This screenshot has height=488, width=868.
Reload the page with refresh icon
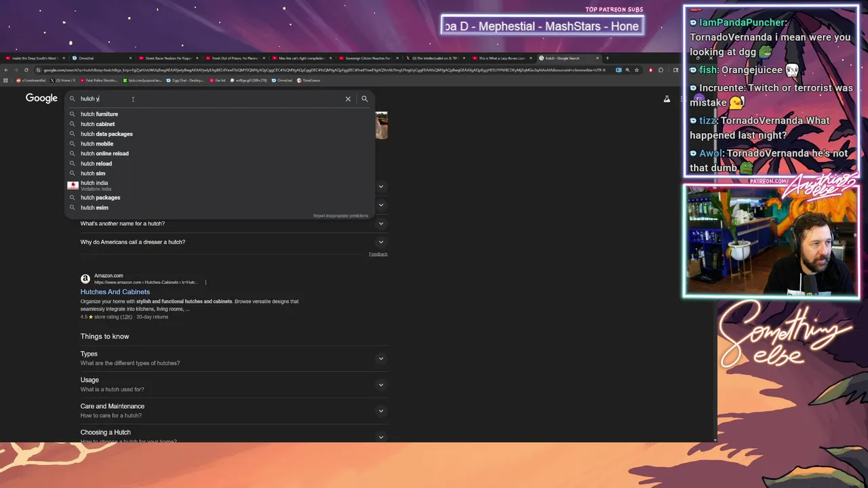[26, 70]
